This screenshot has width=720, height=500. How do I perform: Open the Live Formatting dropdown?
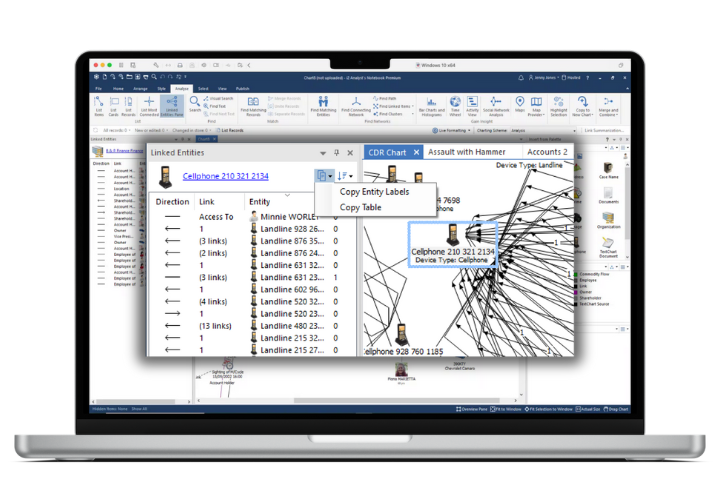point(451,130)
